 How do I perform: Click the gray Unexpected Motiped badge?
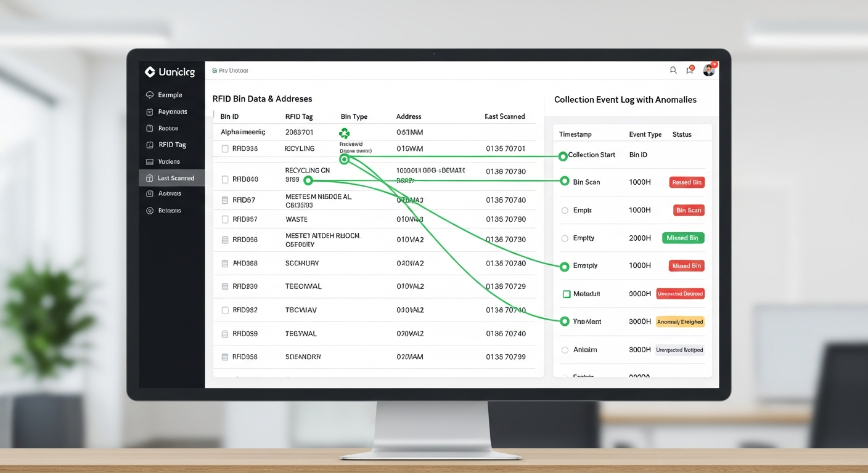[x=680, y=350]
